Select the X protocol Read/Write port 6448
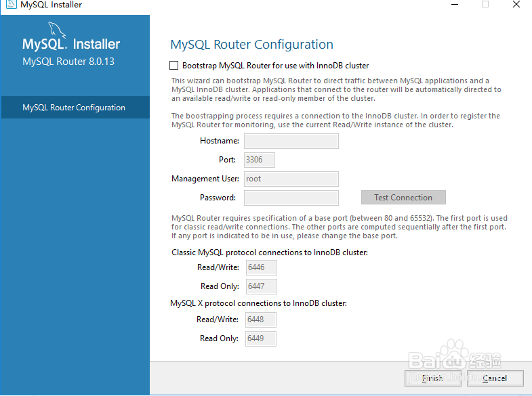This screenshot has height=396, width=532. (260, 320)
